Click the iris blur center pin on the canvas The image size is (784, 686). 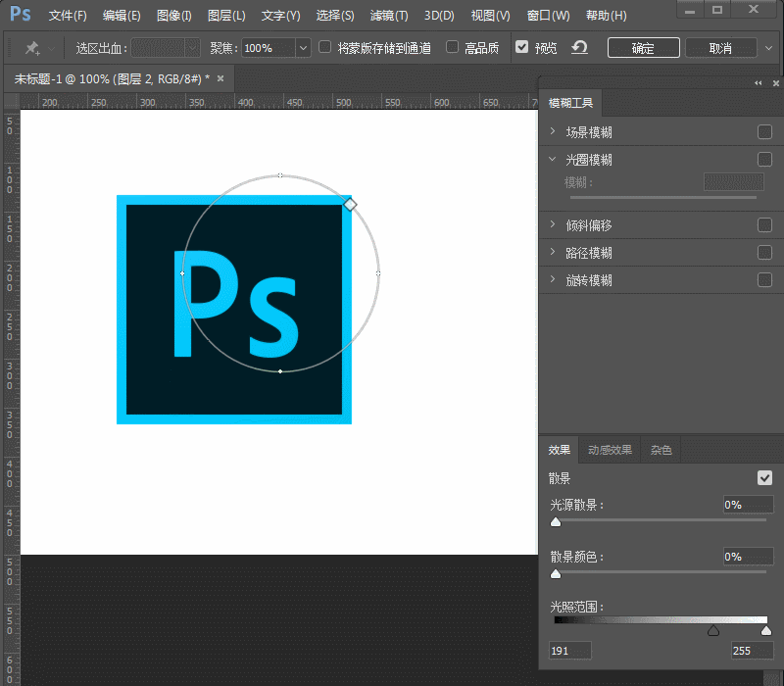[280, 272]
